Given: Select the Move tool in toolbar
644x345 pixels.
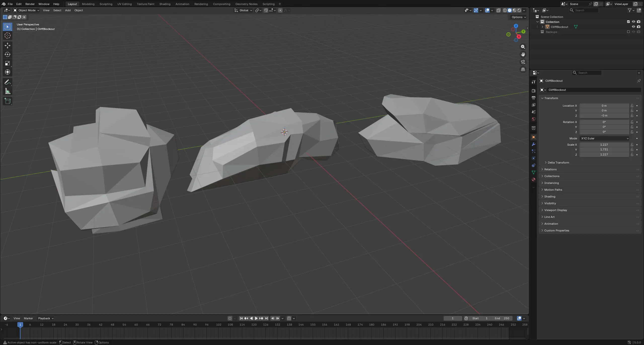Looking at the screenshot, I should [8, 45].
